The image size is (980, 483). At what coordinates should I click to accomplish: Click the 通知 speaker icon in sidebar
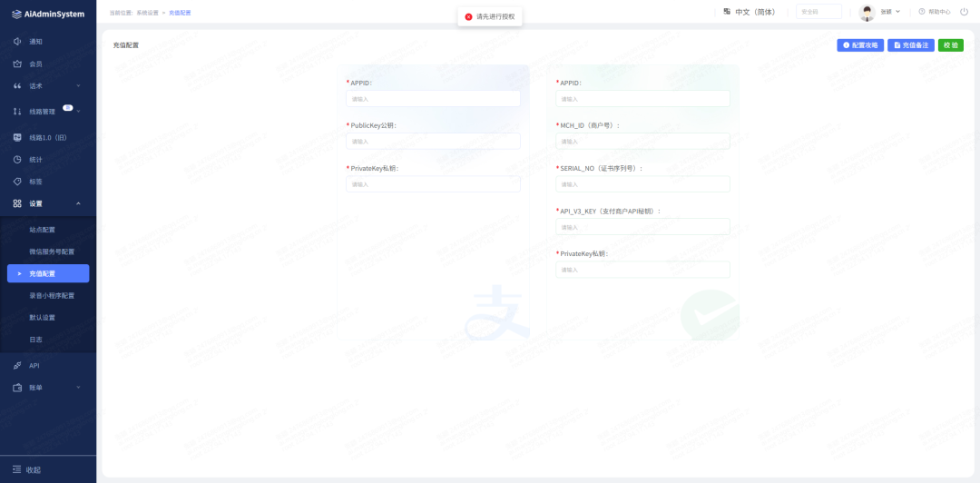(17, 42)
